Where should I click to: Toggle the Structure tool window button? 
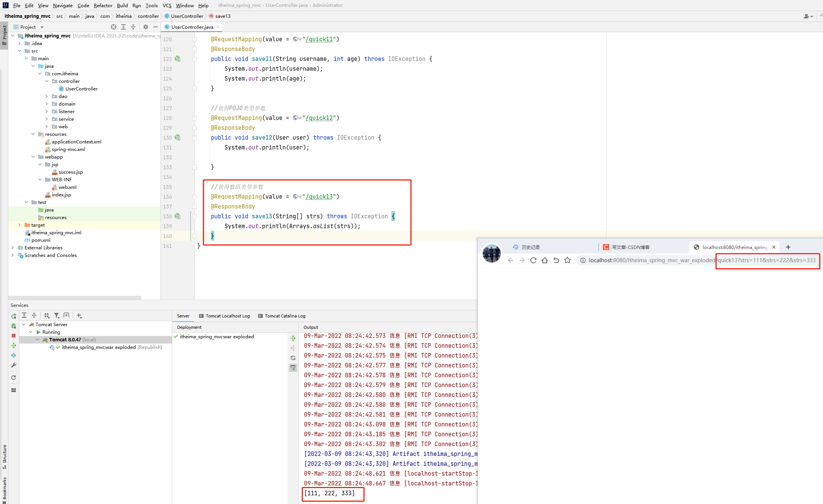click(5, 456)
